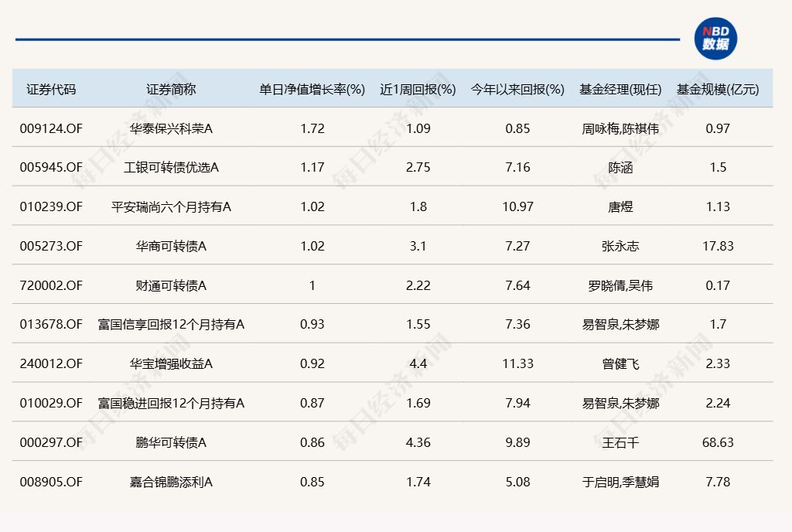
Task: Select fund name 富国信享回报12个月持有A
Action: [171, 325]
